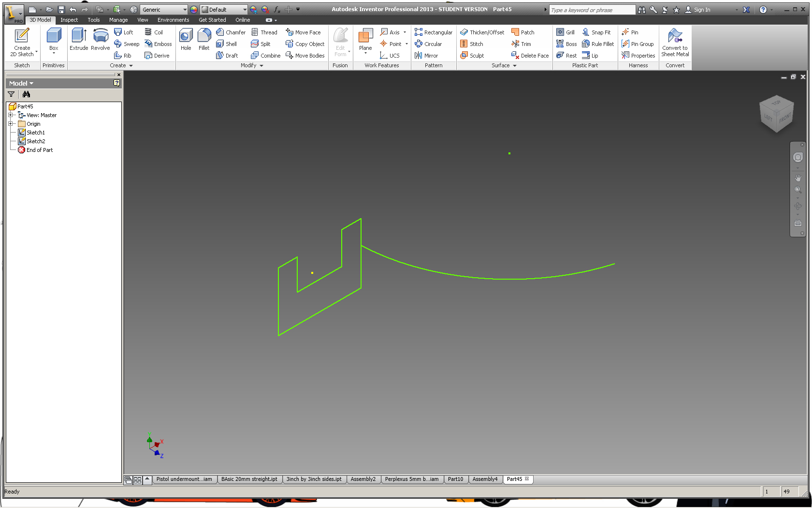Switch to Assembly4 document tab
Screen dimensions: 812x508
(x=485, y=479)
